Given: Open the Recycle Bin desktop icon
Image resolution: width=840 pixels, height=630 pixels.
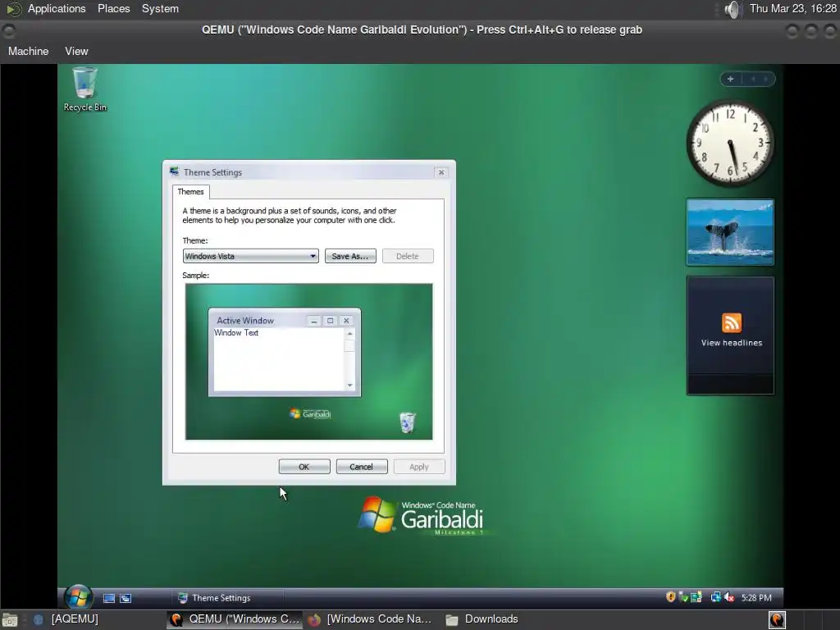Looking at the screenshot, I should click(84, 89).
